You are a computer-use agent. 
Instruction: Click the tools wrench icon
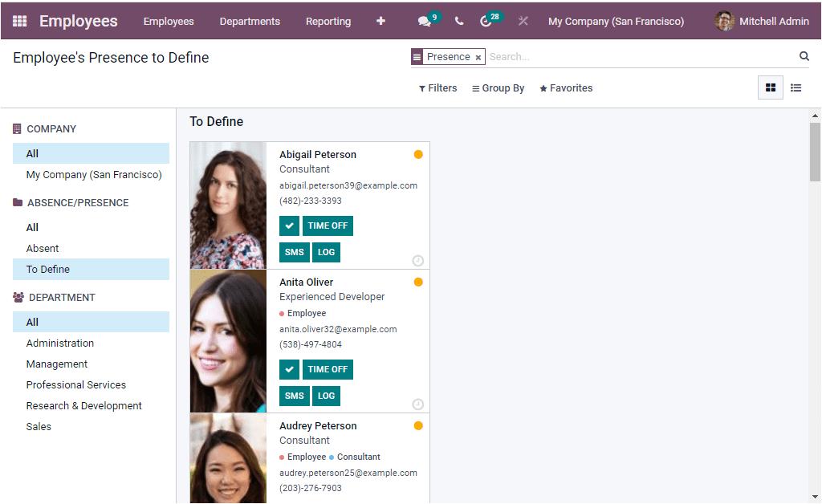pos(523,21)
